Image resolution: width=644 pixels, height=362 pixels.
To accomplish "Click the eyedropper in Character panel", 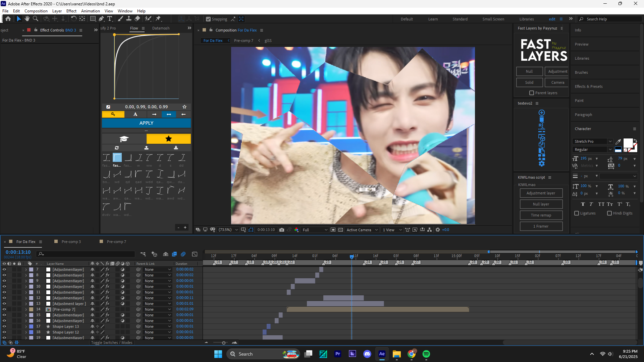I will click(x=618, y=141).
